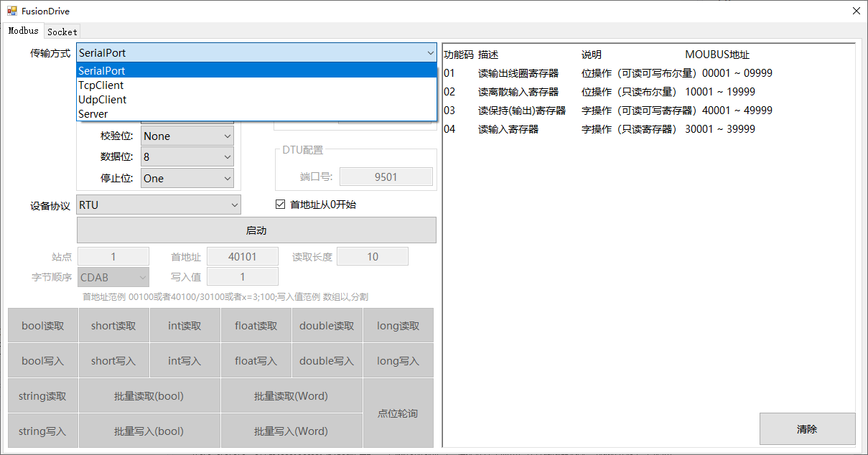Click the 写入值 input field
This screenshot has width=868, height=455.
tap(243, 276)
